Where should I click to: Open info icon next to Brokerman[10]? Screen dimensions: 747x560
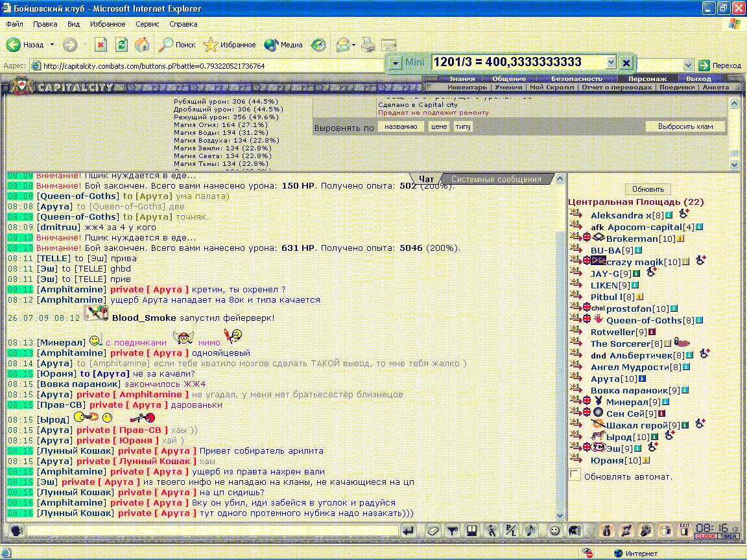click(x=680, y=239)
